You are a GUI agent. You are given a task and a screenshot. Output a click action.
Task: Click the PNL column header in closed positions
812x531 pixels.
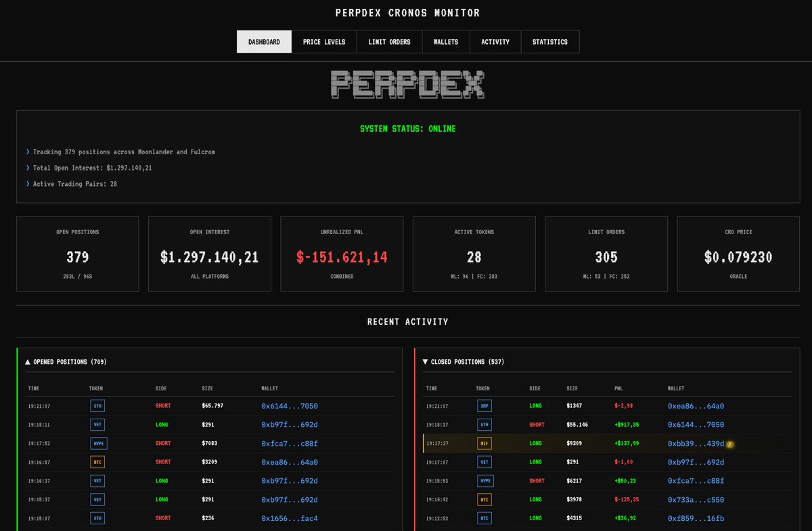[x=618, y=389]
